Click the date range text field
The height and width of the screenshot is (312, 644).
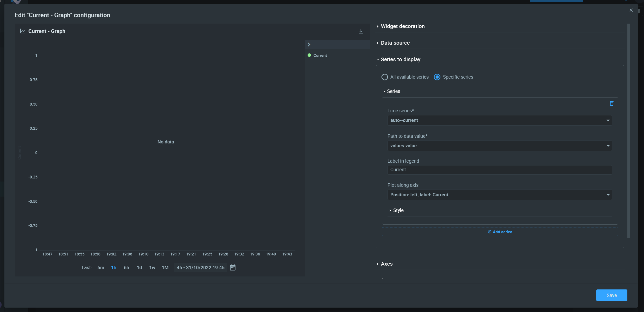click(200, 268)
